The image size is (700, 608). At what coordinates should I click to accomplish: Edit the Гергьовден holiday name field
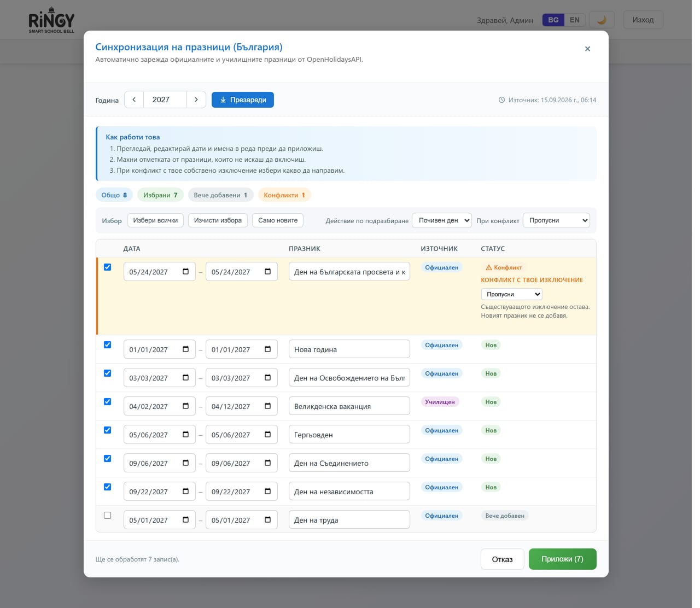[349, 435]
